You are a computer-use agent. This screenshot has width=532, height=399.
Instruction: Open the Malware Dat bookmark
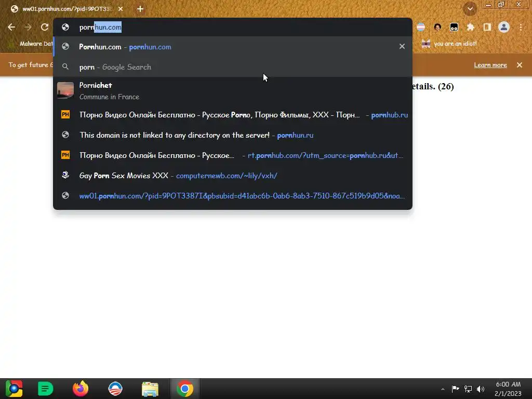coord(31,44)
